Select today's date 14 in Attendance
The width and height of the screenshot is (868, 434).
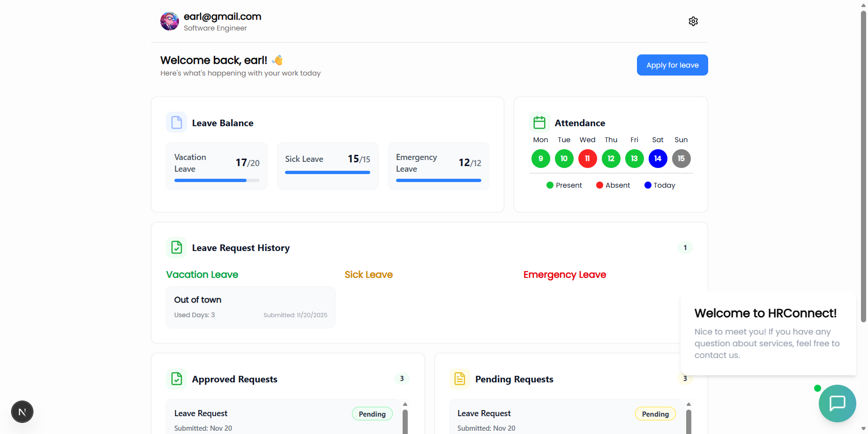[658, 159]
